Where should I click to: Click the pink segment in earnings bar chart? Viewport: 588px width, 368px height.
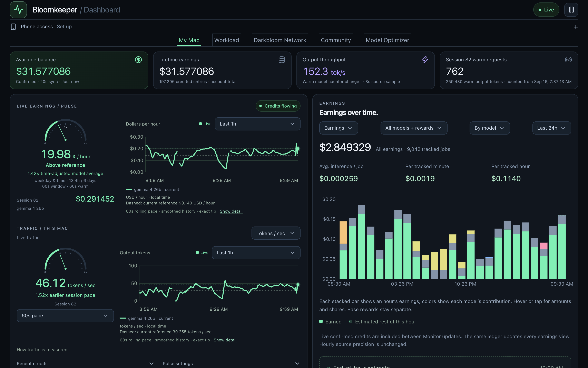click(543, 246)
